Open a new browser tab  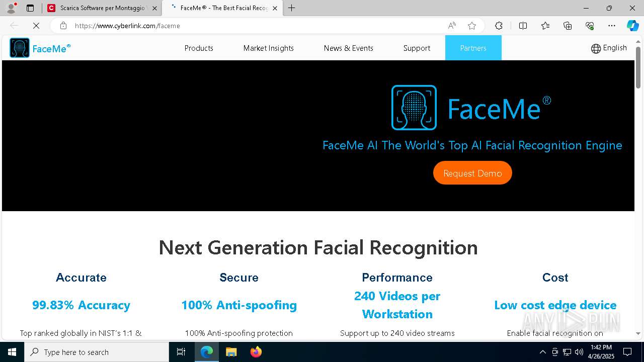point(292,8)
